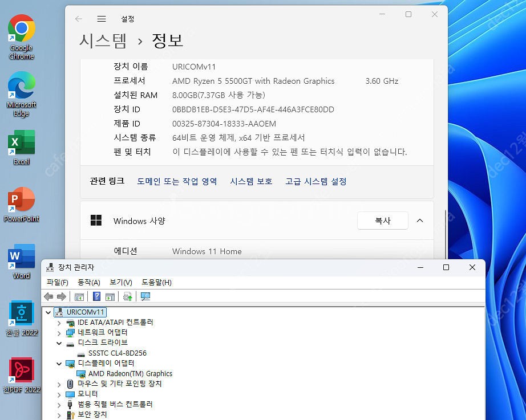Viewport: 526px width, 420px height.
Task: Click Show/Hide console tree toolbar icon
Action: pos(79,296)
